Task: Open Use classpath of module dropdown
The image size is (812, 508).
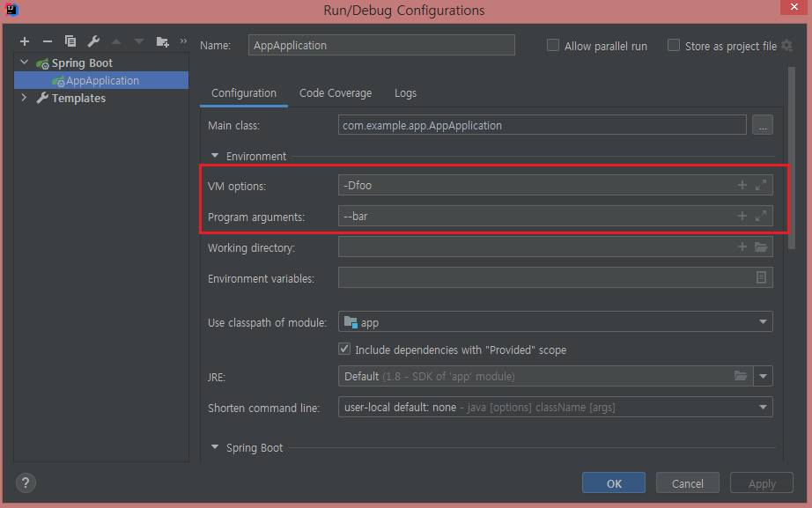Action: [x=763, y=322]
